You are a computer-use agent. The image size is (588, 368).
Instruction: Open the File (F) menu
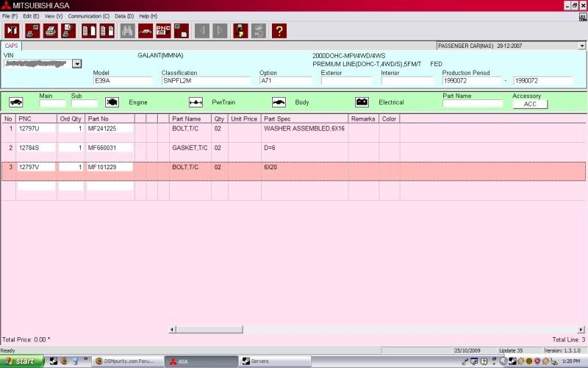[10, 16]
